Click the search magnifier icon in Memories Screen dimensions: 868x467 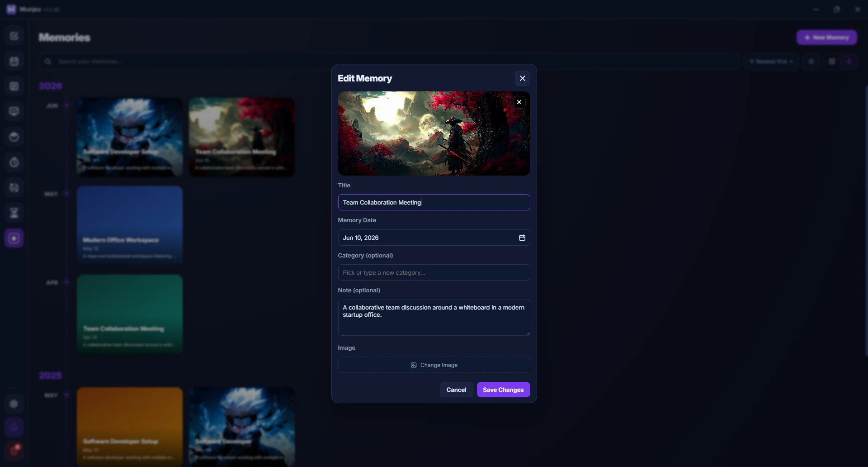[48, 62]
